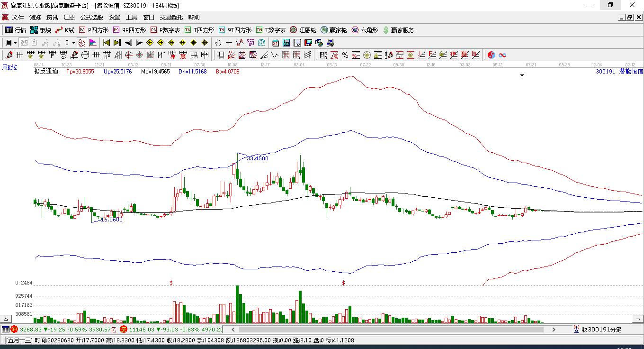This screenshot has height=349, width=644.
Task: Click the small black triangle chart marker
Action: [x=522, y=75]
